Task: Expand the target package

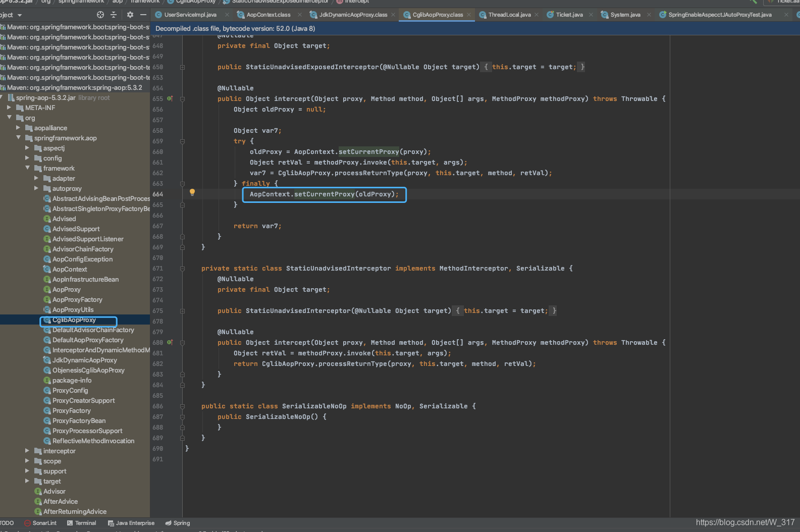Action: tap(27, 481)
